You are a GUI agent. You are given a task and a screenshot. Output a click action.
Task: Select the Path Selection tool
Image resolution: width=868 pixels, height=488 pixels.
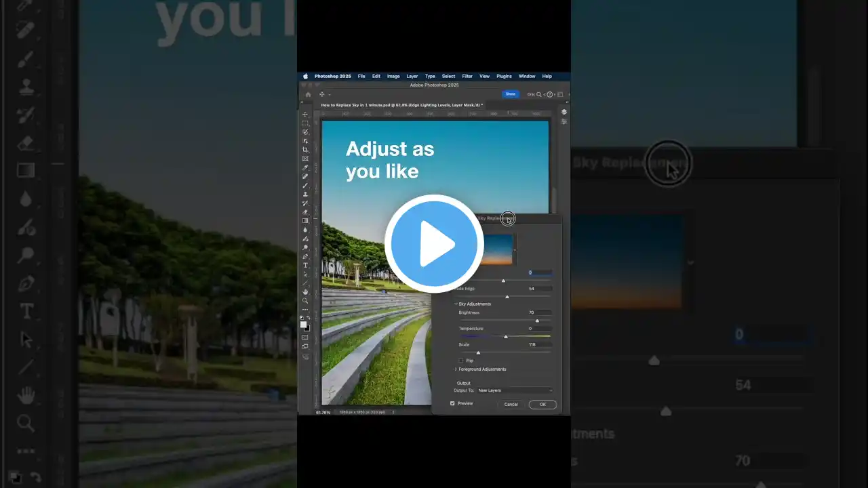pyautogui.click(x=305, y=274)
